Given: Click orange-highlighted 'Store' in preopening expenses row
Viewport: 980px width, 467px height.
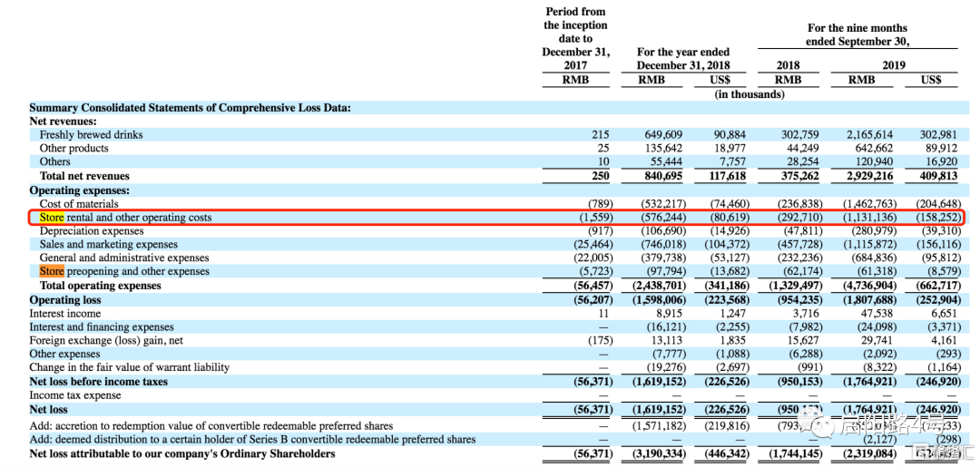Looking at the screenshot, I should (51, 271).
